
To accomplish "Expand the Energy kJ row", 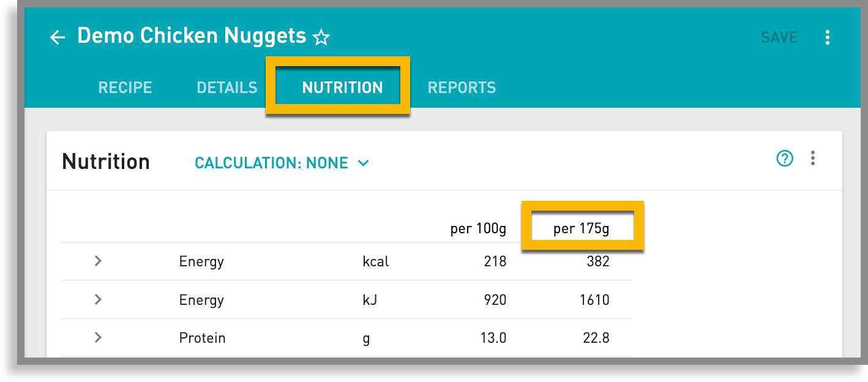I will pos(98,299).
